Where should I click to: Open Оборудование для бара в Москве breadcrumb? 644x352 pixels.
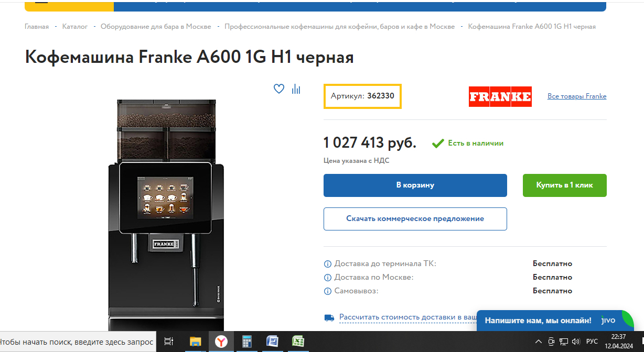pos(156,26)
